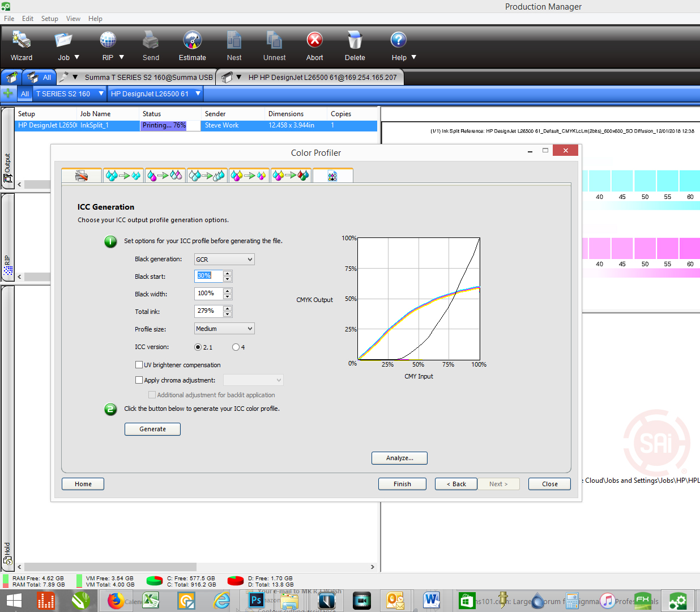
Task: Open the cyan-drops ink tab in Color Profiler
Action: pos(123,176)
